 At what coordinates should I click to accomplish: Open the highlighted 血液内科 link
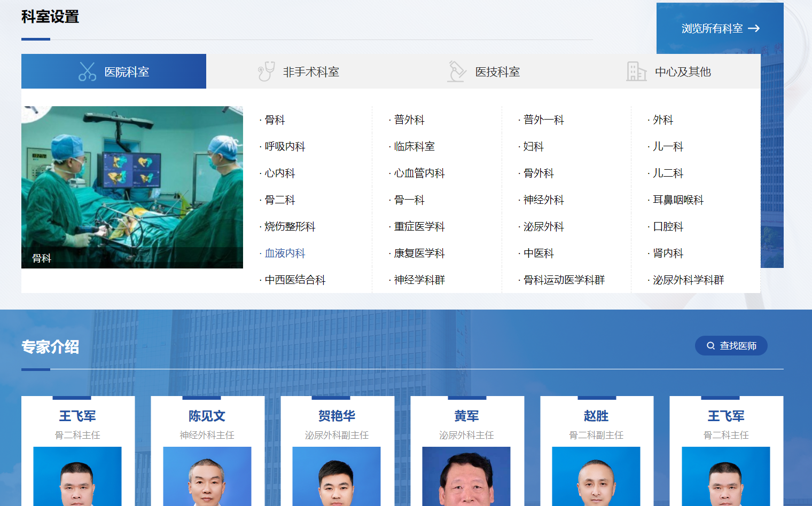pos(285,254)
